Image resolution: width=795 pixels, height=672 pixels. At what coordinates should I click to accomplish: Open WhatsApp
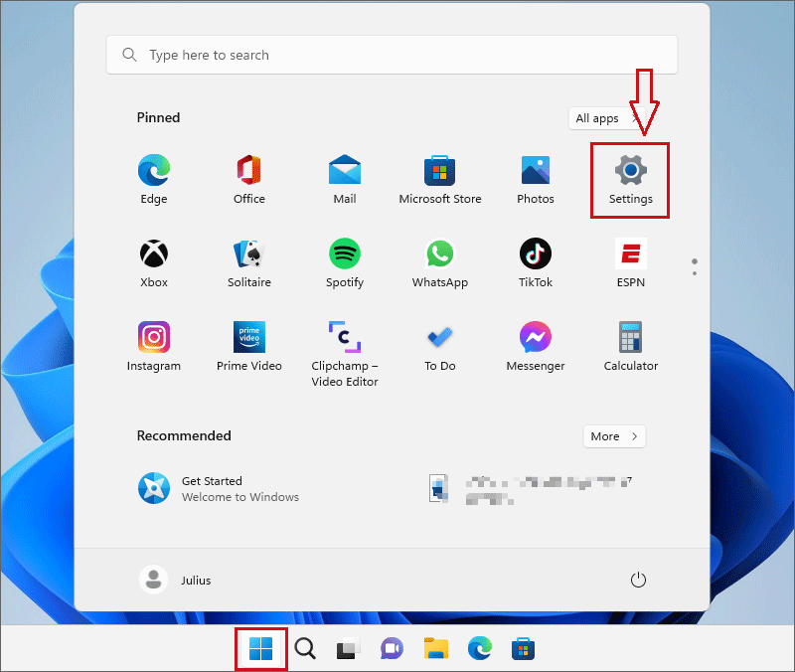point(439,263)
